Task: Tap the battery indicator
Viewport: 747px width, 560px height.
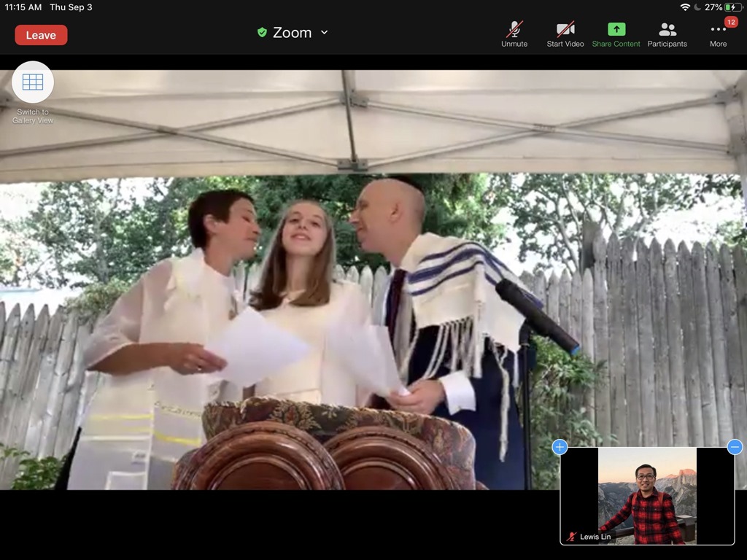Action: coord(732,7)
